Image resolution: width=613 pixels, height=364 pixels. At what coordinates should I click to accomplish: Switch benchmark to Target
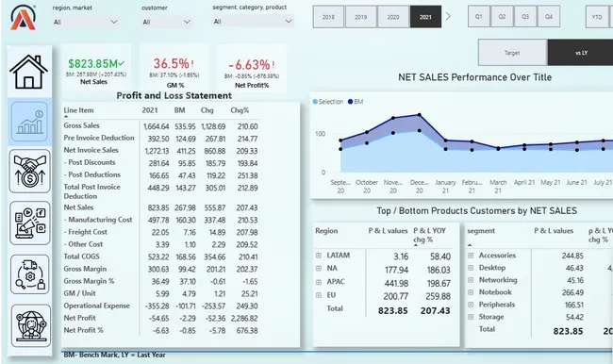pyautogui.click(x=512, y=53)
